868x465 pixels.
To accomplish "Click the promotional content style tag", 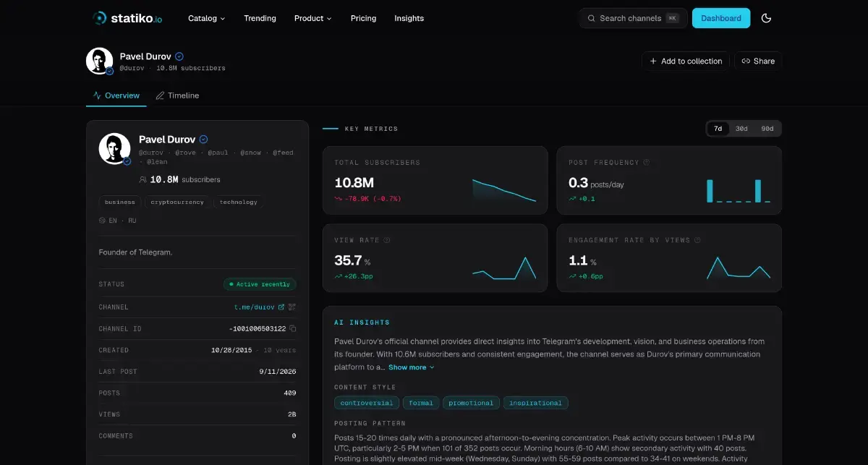I will coord(471,403).
